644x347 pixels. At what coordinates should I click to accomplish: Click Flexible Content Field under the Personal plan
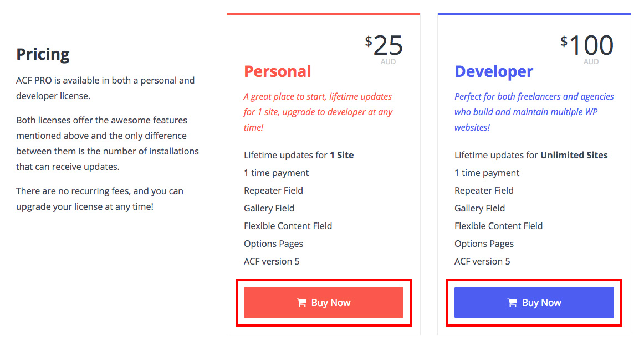pos(288,226)
